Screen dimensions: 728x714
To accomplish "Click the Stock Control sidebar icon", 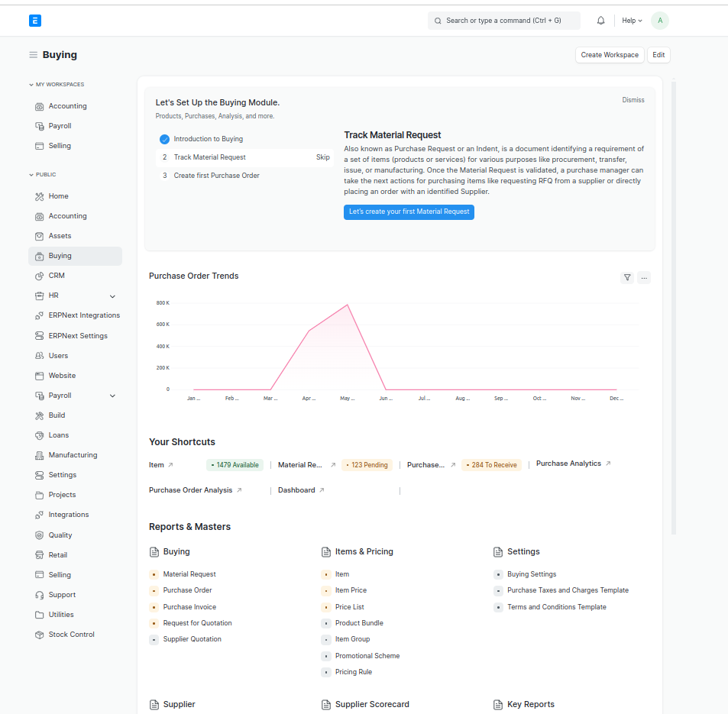I will tap(40, 635).
